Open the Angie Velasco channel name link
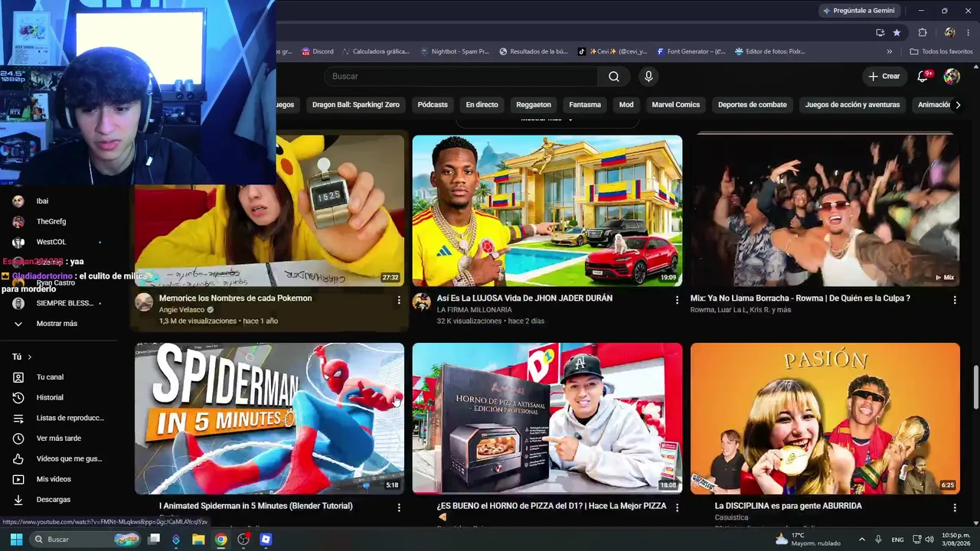 181,310
